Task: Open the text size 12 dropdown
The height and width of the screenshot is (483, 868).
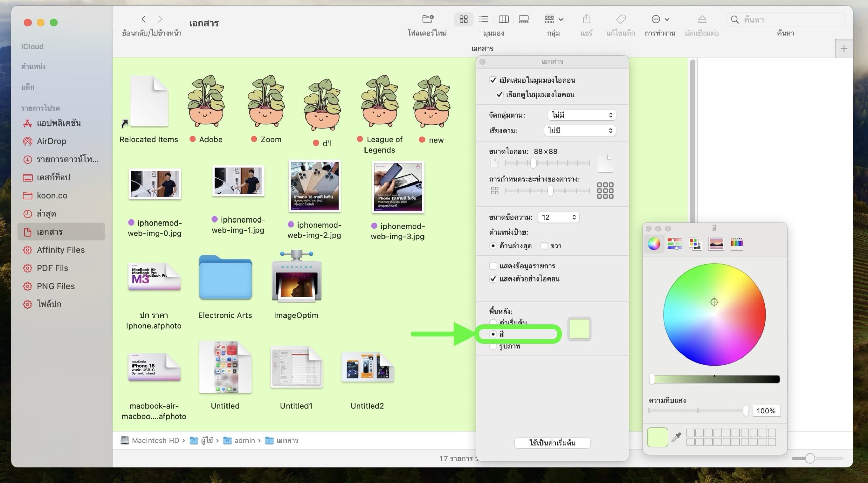Action: coord(558,217)
